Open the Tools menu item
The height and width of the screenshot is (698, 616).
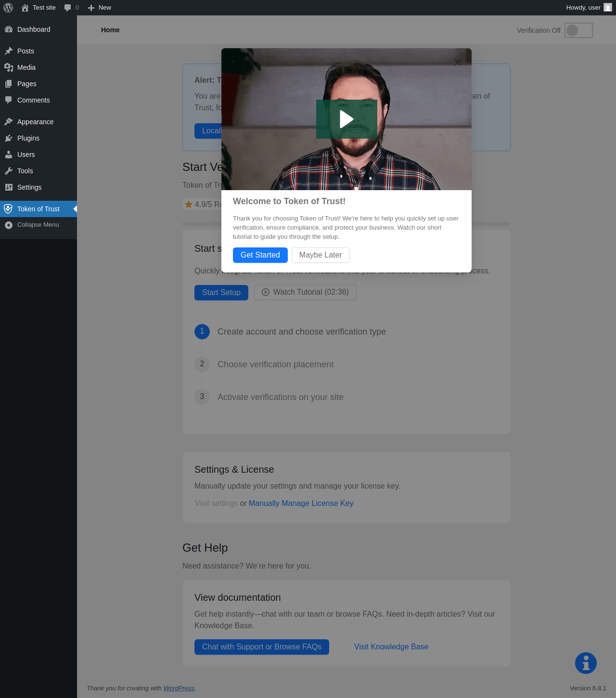coord(38,171)
